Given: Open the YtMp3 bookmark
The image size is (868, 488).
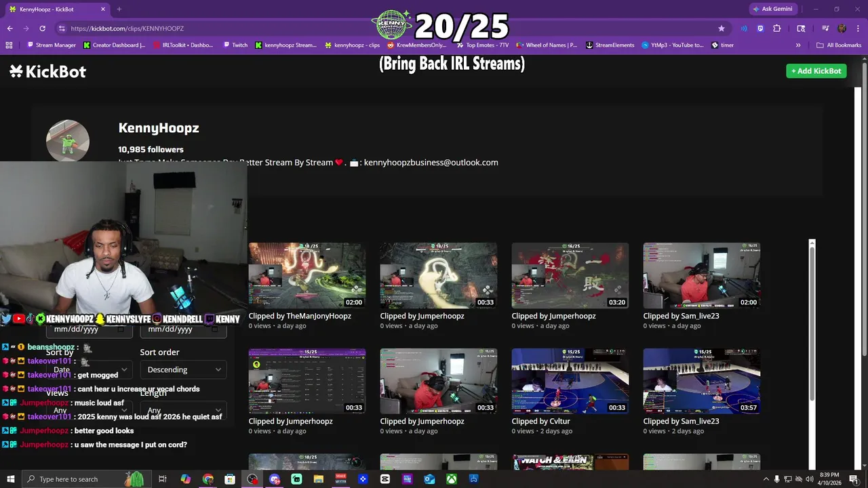Looking at the screenshot, I should [x=672, y=45].
